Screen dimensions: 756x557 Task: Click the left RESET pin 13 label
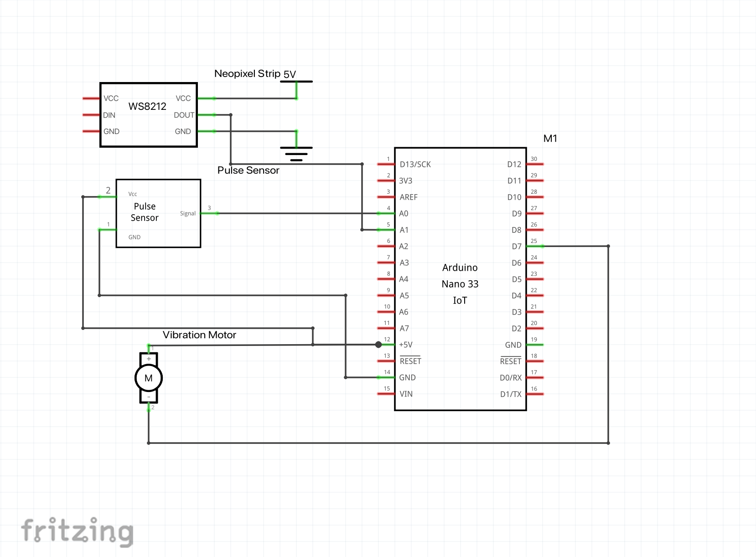coord(410,361)
